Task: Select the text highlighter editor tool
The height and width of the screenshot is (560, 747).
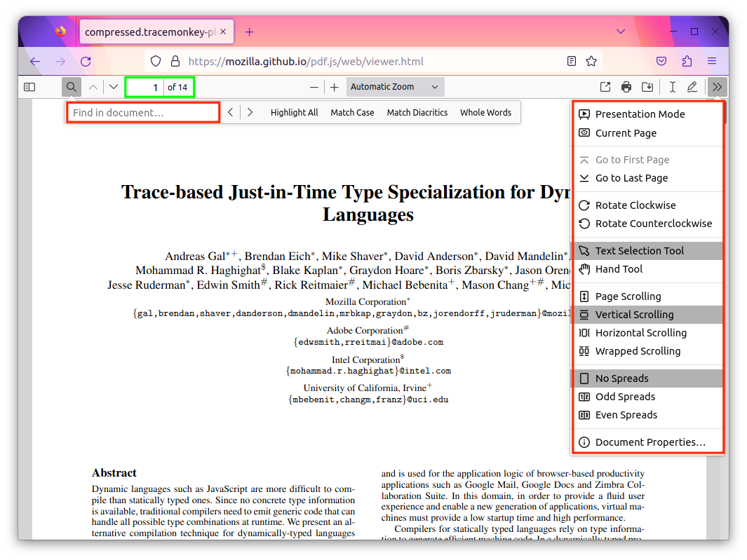Action: [x=672, y=86]
